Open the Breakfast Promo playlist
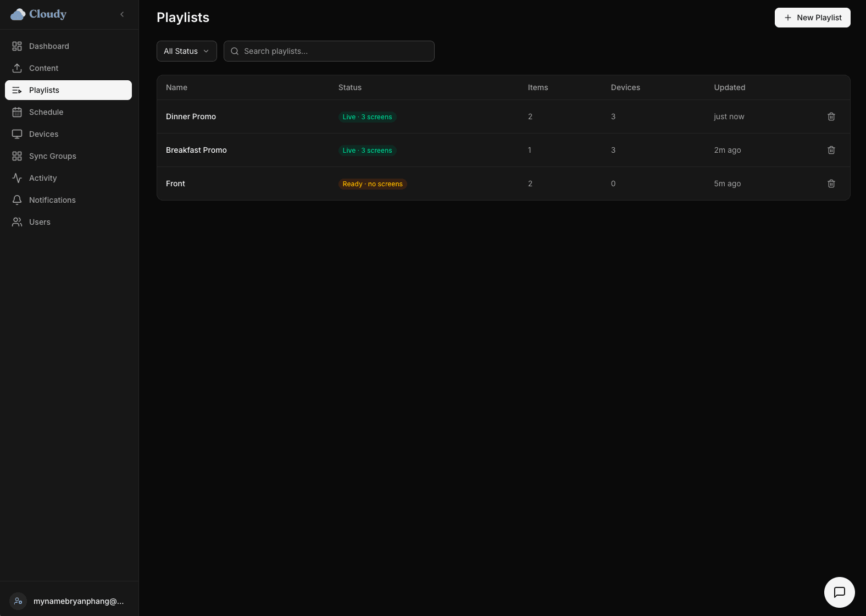Screen dimensions: 866x616 coord(196,150)
